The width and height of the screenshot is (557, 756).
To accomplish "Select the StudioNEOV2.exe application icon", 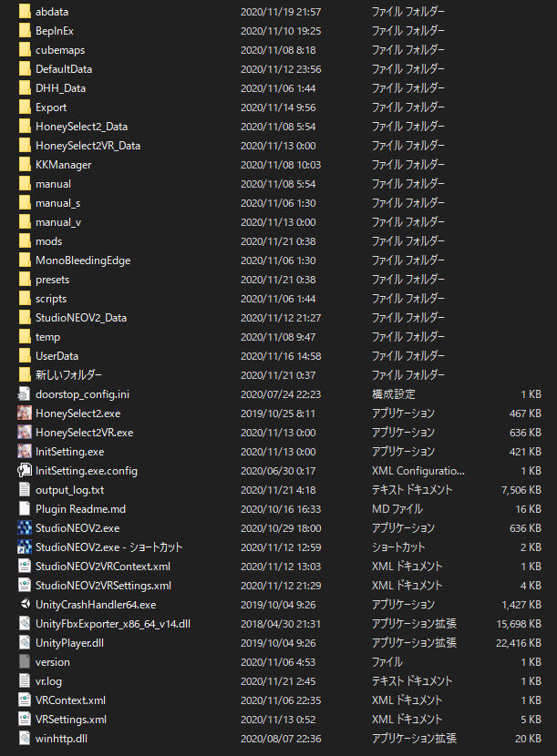I will [x=24, y=528].
